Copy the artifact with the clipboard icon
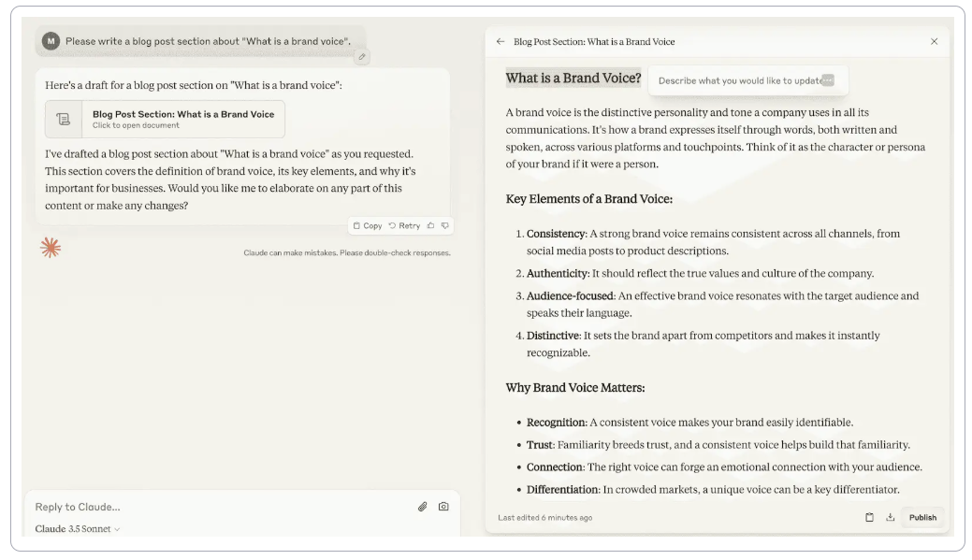 point(870,517)
